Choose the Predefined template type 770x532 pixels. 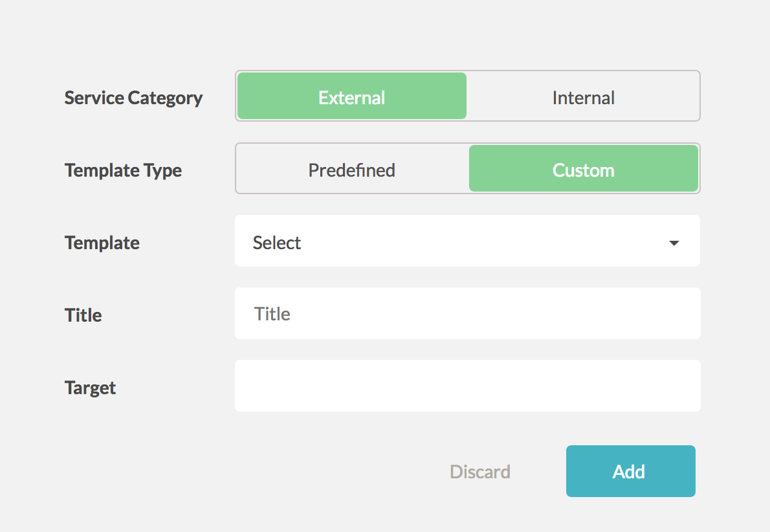pos(351,170)
